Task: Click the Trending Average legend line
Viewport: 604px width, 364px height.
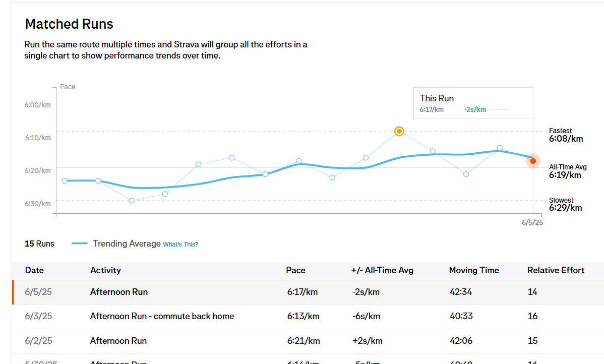Action: 79,244
